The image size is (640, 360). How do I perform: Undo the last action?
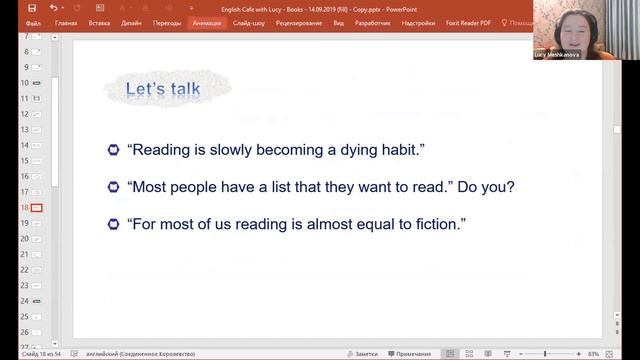(x=53, y=8)
